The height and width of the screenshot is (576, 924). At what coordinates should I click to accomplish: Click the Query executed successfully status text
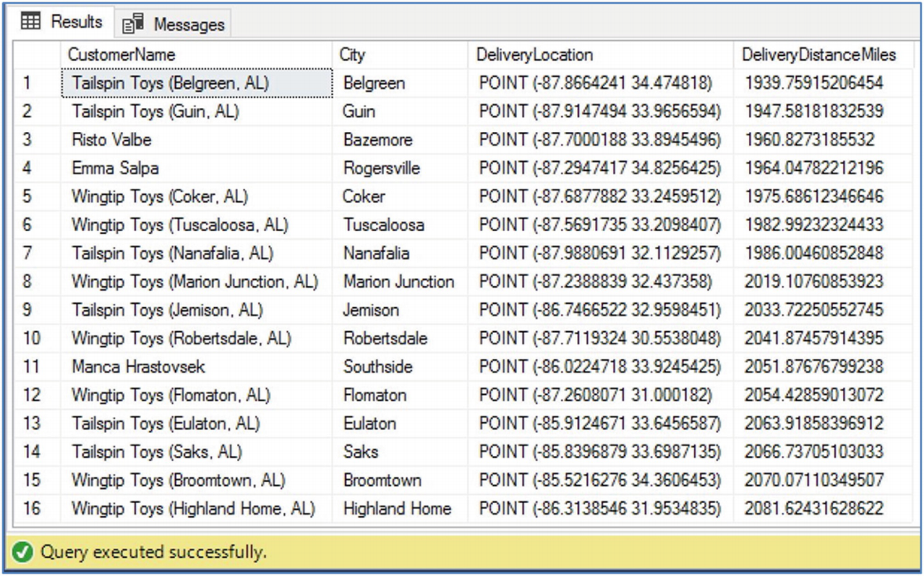[x=154, y=553]
